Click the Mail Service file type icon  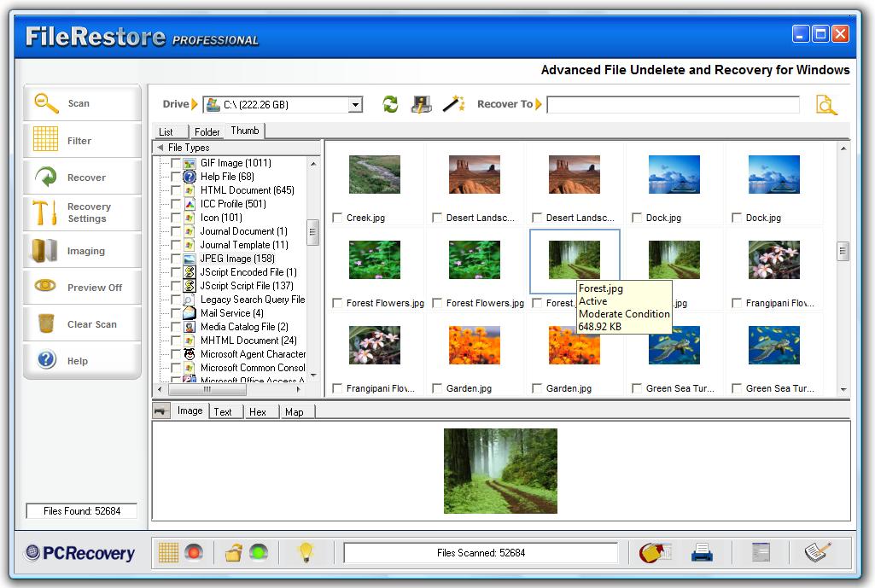click(190, 313)
